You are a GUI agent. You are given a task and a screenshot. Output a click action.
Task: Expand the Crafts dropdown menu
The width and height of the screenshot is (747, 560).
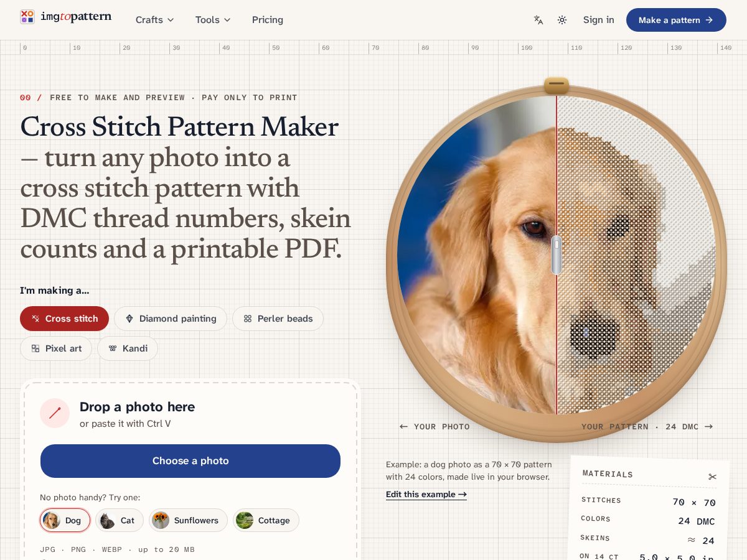coord(155,20)
